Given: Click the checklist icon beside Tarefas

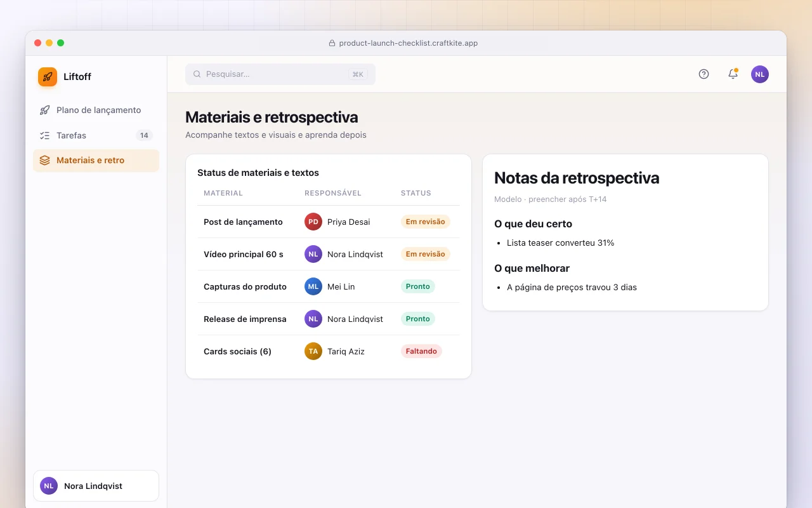Looking at the screenshot, I should (x=44, y=135).
